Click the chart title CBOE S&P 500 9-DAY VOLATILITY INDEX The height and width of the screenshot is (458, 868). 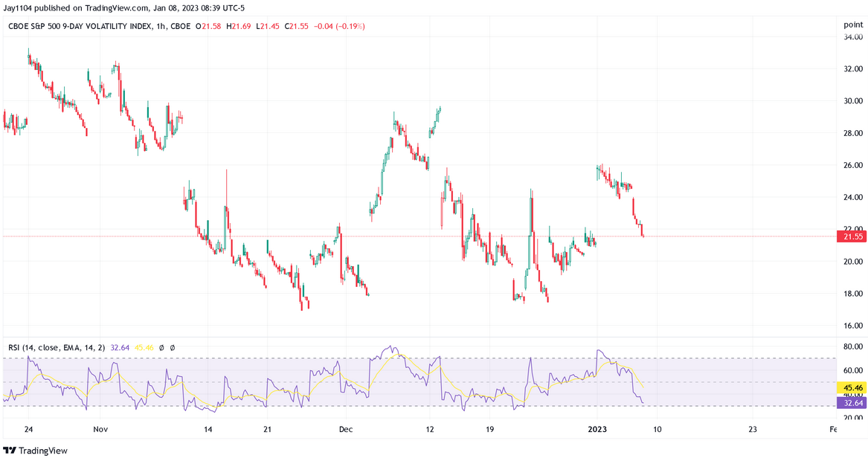(x=79, y=26)
